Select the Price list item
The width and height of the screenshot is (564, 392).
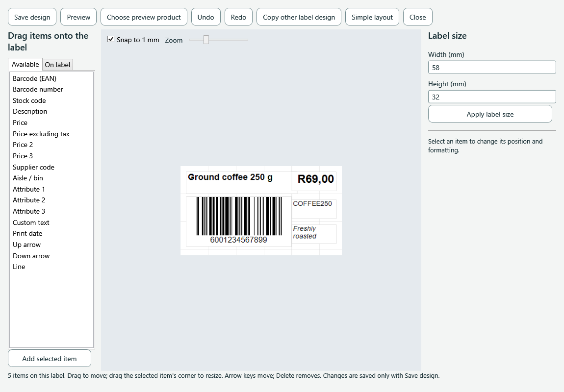51,122
